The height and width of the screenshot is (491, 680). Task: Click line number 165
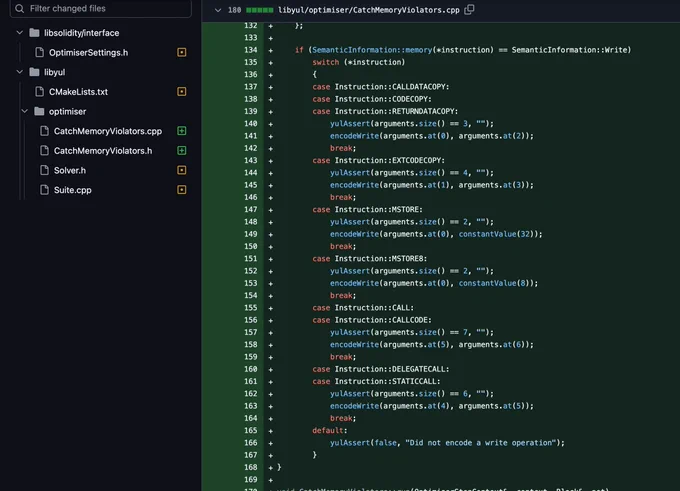(251, 430)
